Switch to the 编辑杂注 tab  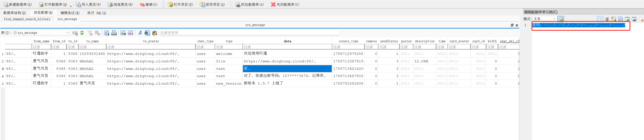pyautogui.click(x=70, y=13)
